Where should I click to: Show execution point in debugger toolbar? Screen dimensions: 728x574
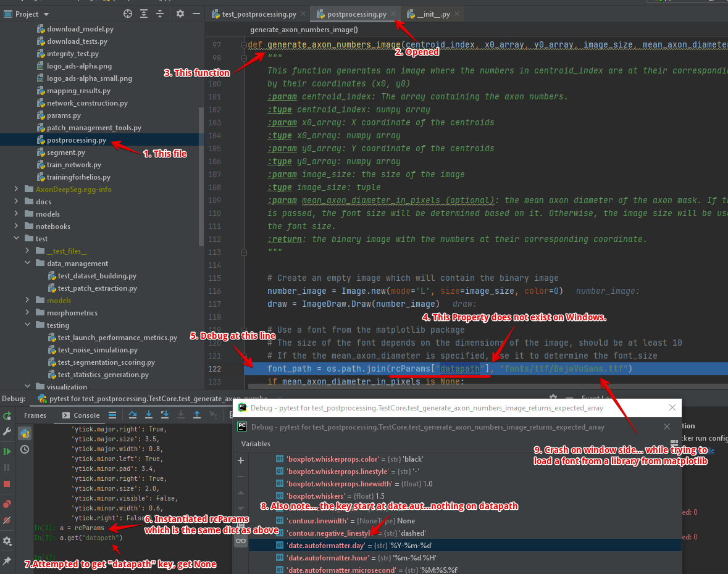(112, 415)
